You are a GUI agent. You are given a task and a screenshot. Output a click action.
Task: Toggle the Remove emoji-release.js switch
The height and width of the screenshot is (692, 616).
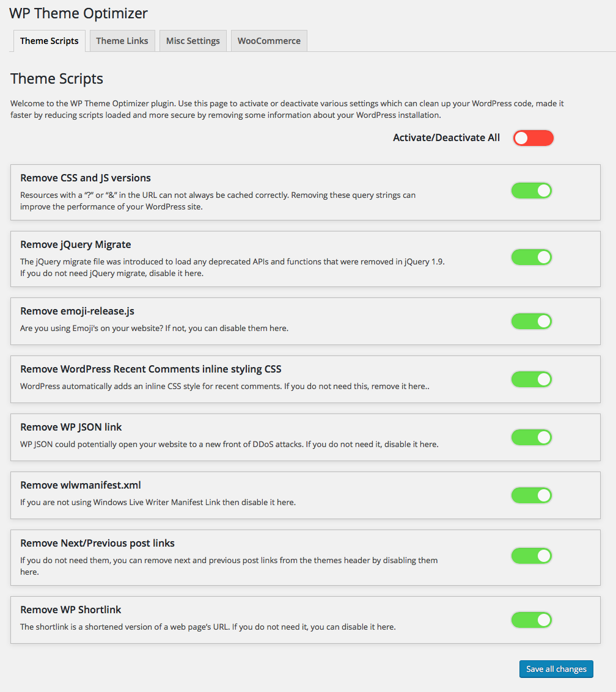(x=531, y=321)
